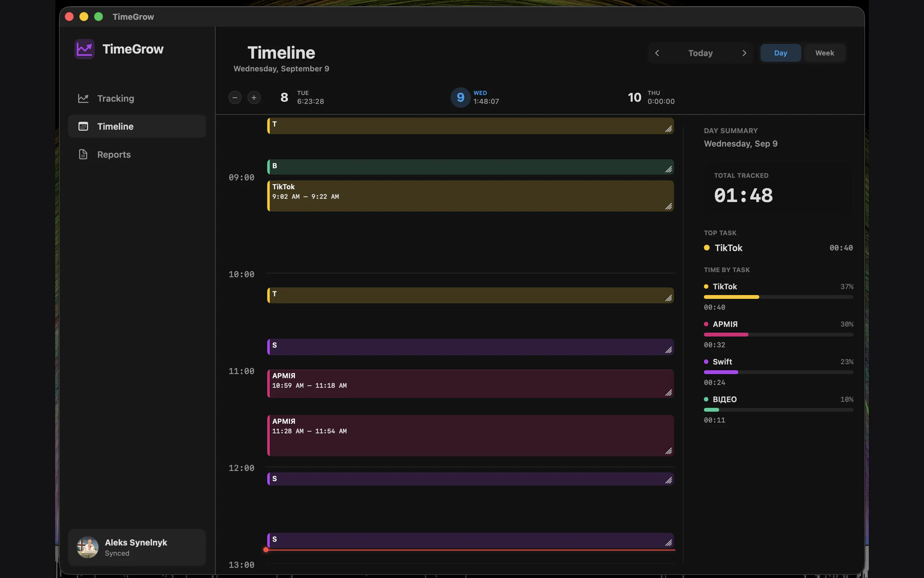Image resolution: width=924 pixels, height=578 pixels.
Task: Zoom out the timeline with minus button
Action: click(x=235, y=98)
